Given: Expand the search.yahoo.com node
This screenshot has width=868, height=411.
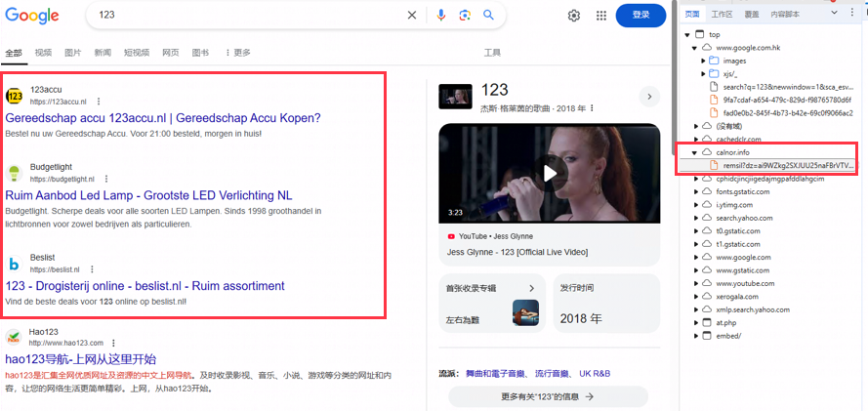Looking at the screenshot, I should pyautogui.click(x=696, y=218).
